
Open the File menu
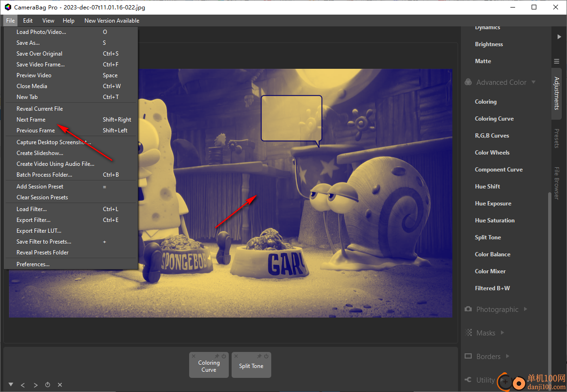tap(10, 21)
